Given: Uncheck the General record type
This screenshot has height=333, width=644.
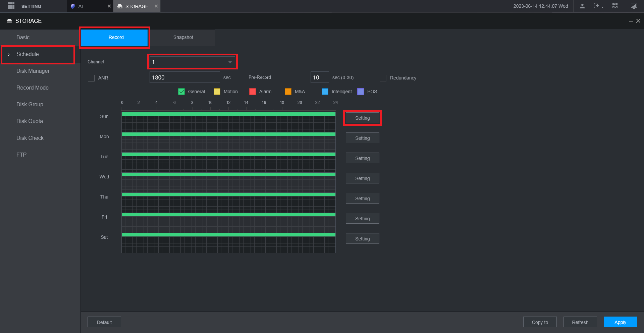Looking at the screenshot, I should pos(181,92).
